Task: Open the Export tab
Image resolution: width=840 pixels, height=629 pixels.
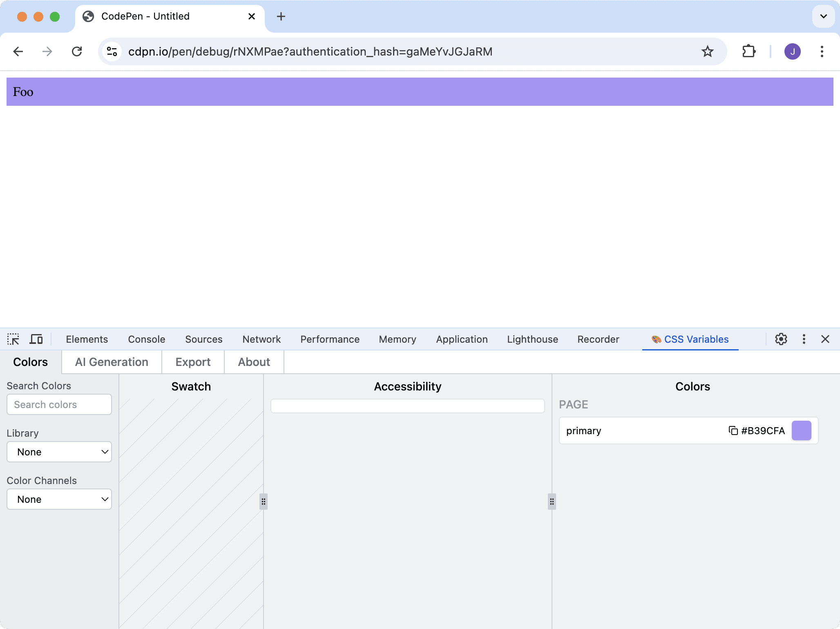Action: (x=193, y=362)
